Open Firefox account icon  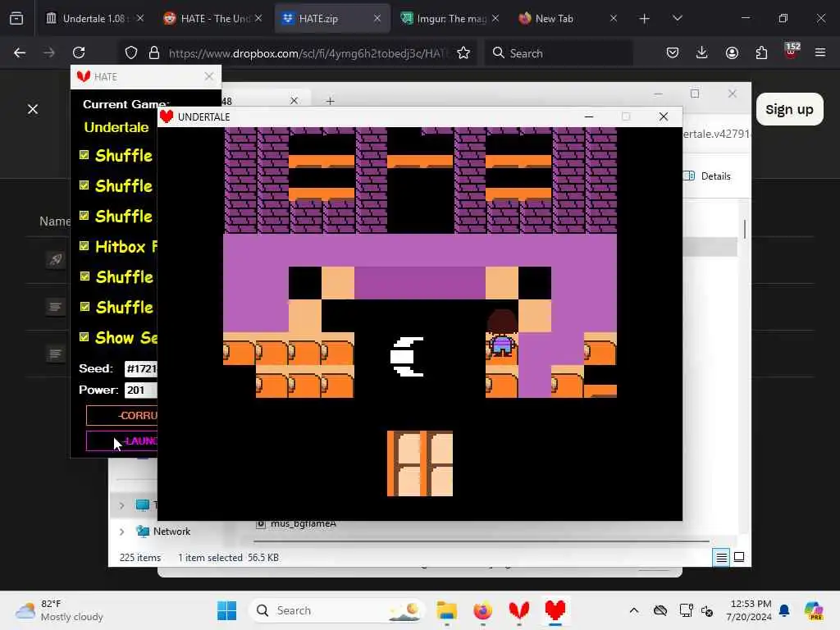pos(732,53)
